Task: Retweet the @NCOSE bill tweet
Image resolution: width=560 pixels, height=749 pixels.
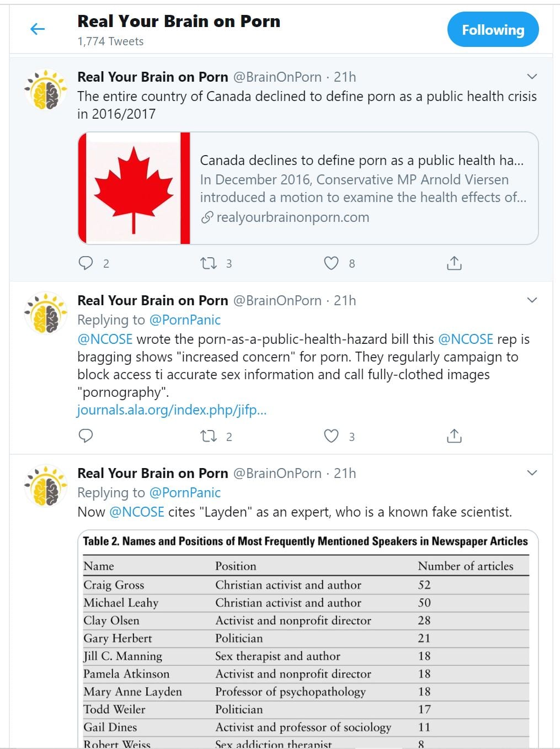Action: [209, 436]
